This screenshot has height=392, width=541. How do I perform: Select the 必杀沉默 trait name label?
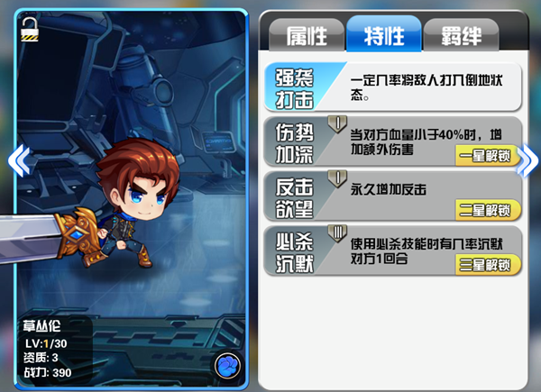pyautogui.click(x=294, y=252)
